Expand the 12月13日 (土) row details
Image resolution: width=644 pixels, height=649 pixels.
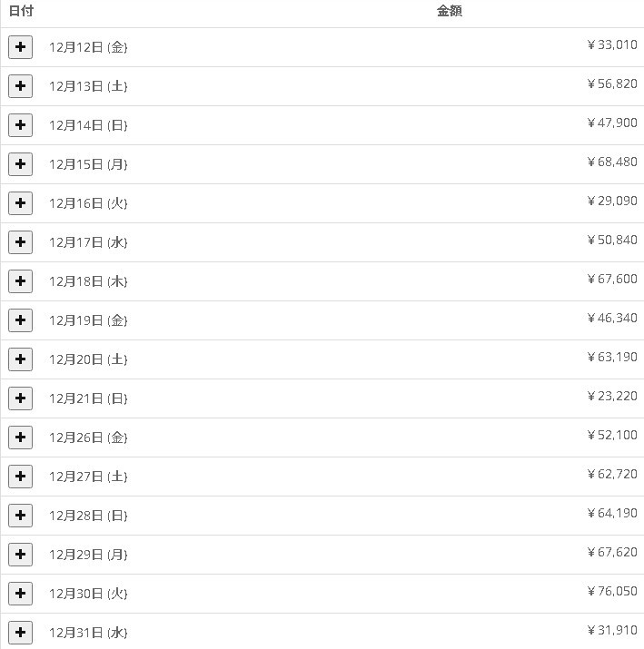(20, 86)
